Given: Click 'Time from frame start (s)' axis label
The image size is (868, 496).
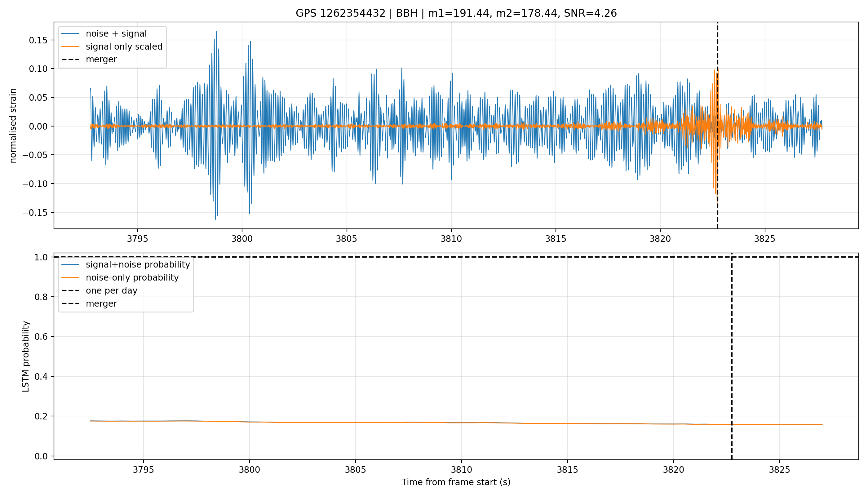Looking at the screenshot, I should pos(456,482).
